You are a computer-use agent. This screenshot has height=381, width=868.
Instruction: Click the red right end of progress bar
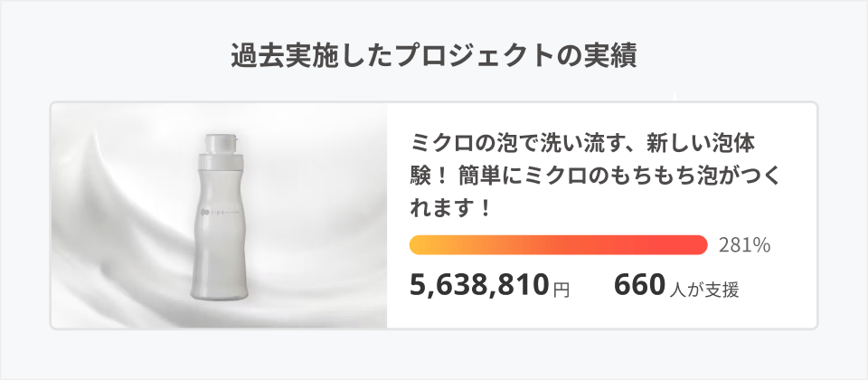698,245
